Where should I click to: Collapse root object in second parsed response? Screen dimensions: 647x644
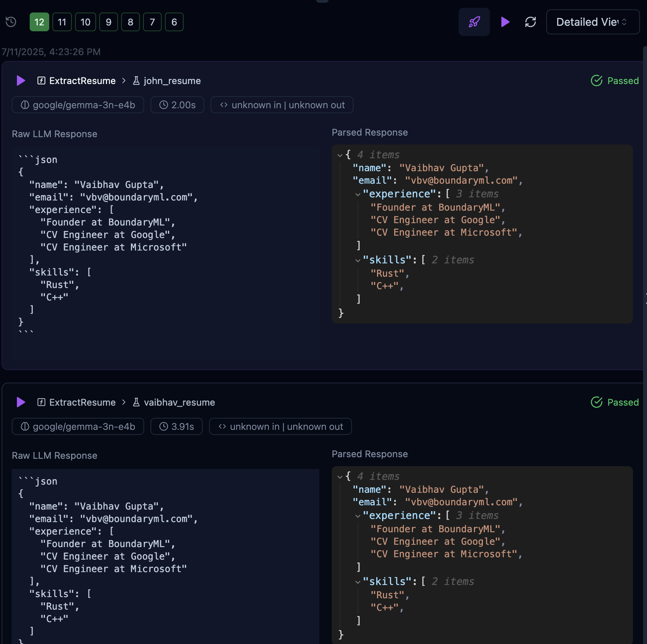coord(340,477)
